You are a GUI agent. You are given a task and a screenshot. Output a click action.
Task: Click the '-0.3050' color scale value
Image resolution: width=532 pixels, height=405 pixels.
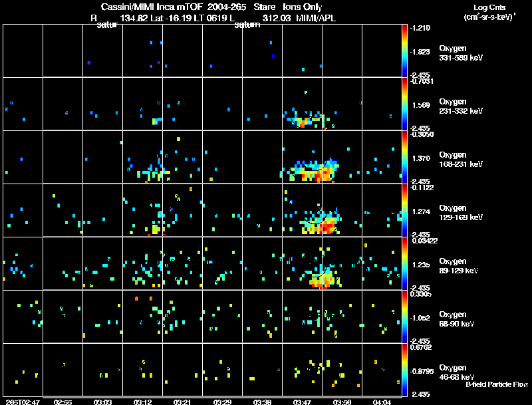(x=422, y=134)
